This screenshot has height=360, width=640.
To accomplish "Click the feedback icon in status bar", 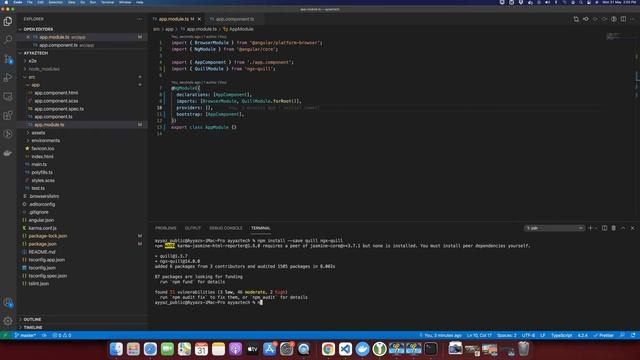I will 622,335.
